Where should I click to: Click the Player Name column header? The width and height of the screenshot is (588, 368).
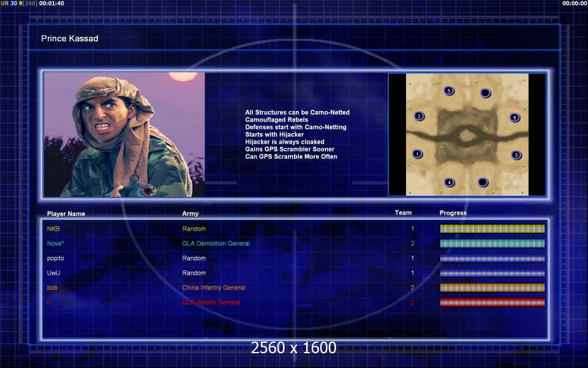pyautogui.click(x=66, y=213)
